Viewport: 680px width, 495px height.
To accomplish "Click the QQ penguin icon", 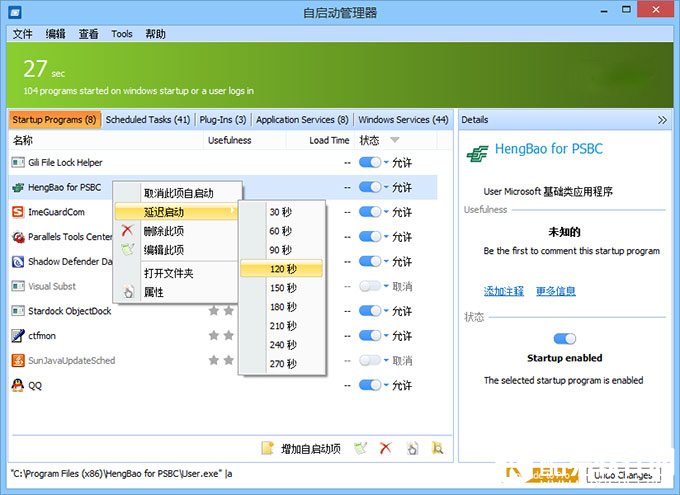I will (18, 385).
